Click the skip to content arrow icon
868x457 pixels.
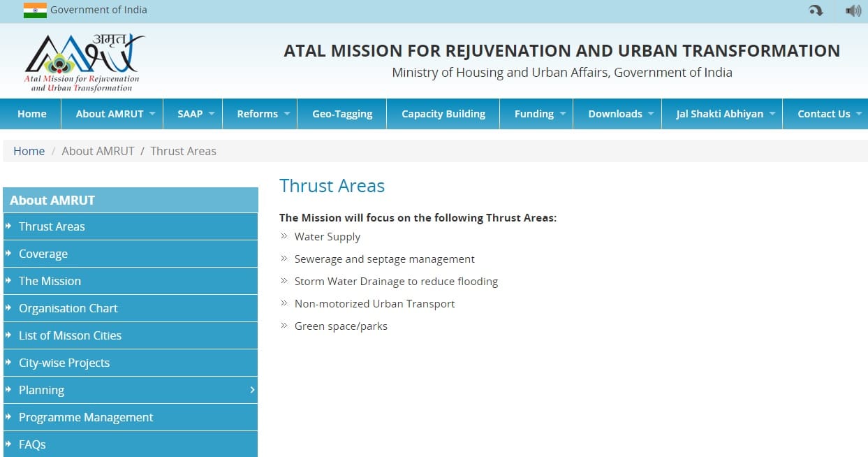(x=815, y=10)
